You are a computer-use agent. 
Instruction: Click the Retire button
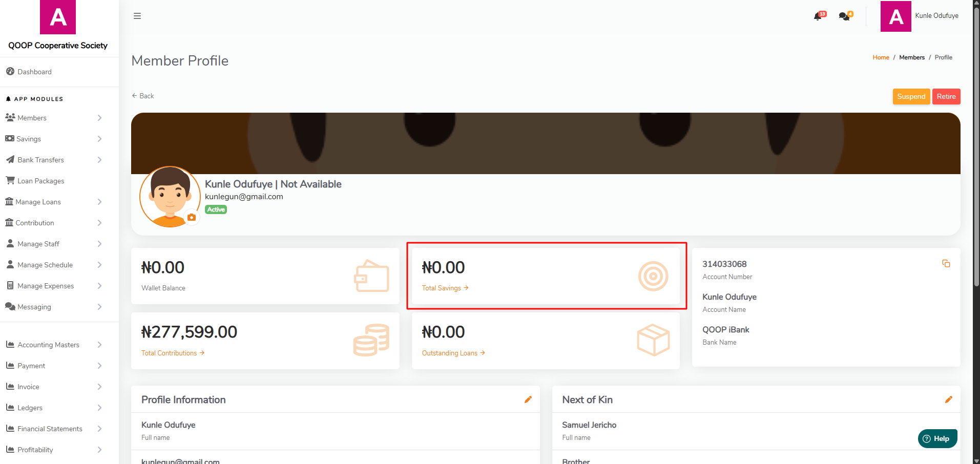(x=946, y=96)
